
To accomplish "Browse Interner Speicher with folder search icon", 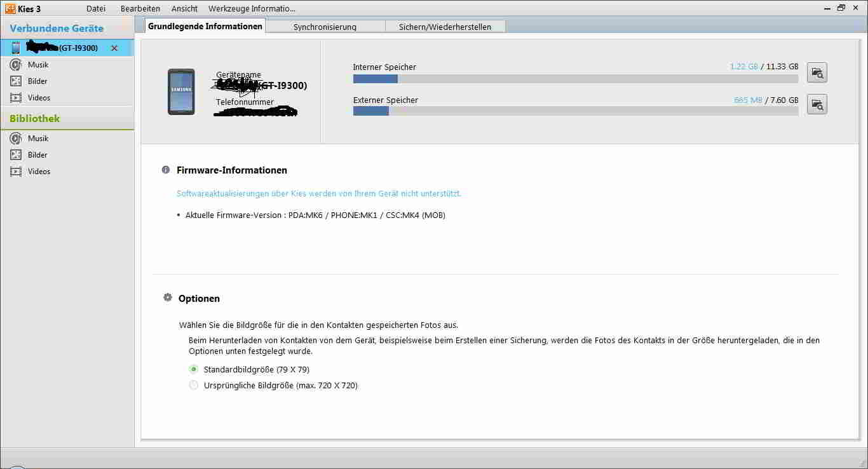I will click(x=817, y=73).
